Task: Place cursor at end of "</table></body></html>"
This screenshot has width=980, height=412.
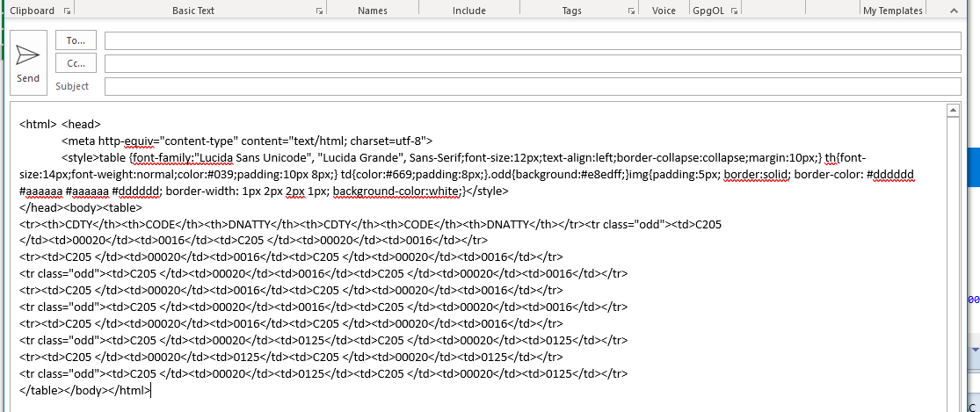Action: [x=150, y=391]
